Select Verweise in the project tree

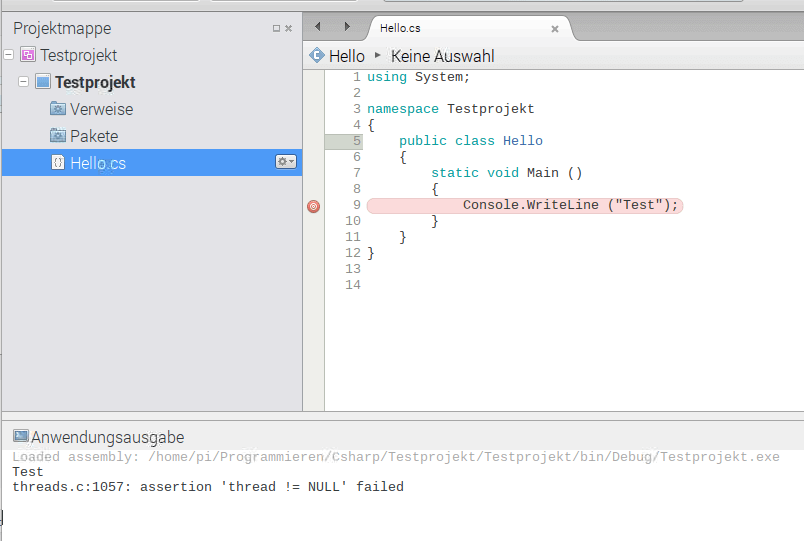click(x=102, y=109)
